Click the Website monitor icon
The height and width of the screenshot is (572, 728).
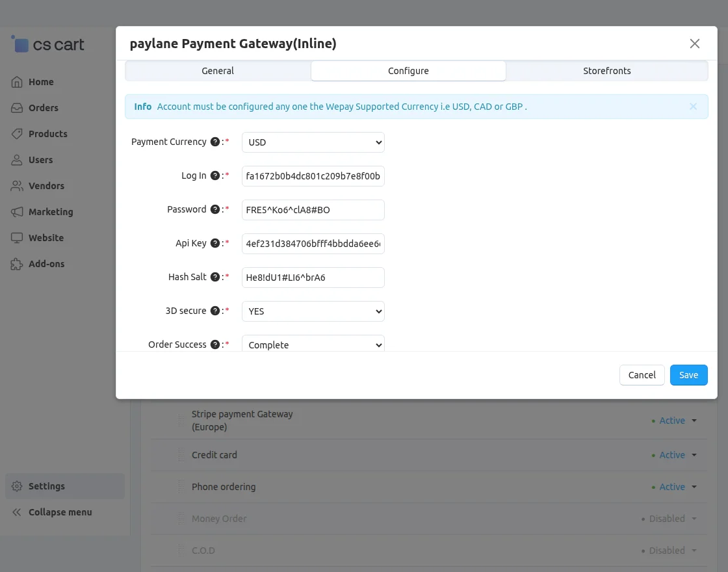(17, 238)
